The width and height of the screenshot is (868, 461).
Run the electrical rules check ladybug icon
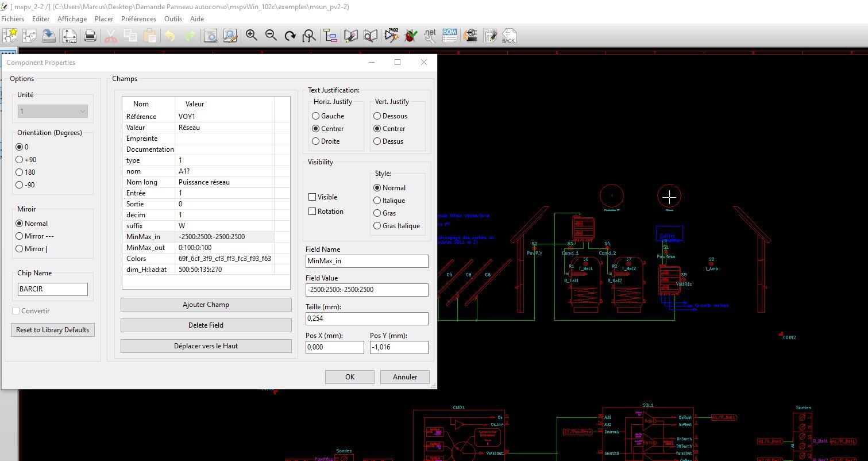(x=411, y=36)
